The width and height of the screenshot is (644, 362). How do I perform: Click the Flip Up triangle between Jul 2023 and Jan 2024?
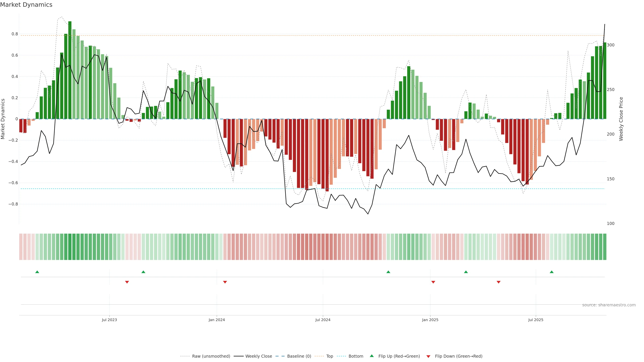pos(143,272)
